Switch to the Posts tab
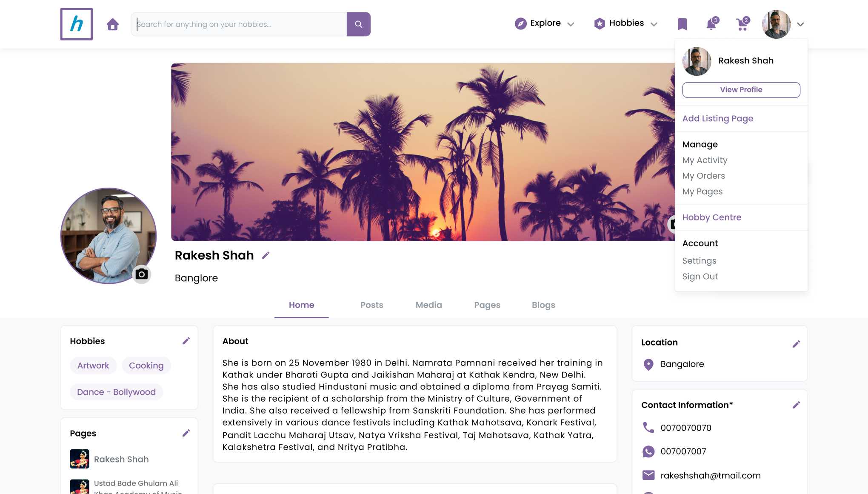The image size is (868, 494). (x=371, y=305)
